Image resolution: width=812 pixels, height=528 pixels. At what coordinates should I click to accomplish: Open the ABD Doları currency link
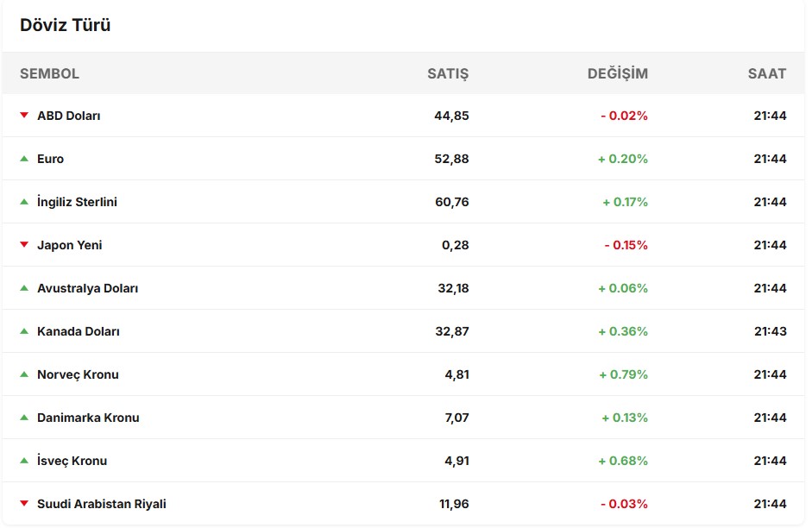tap(69, 116)
